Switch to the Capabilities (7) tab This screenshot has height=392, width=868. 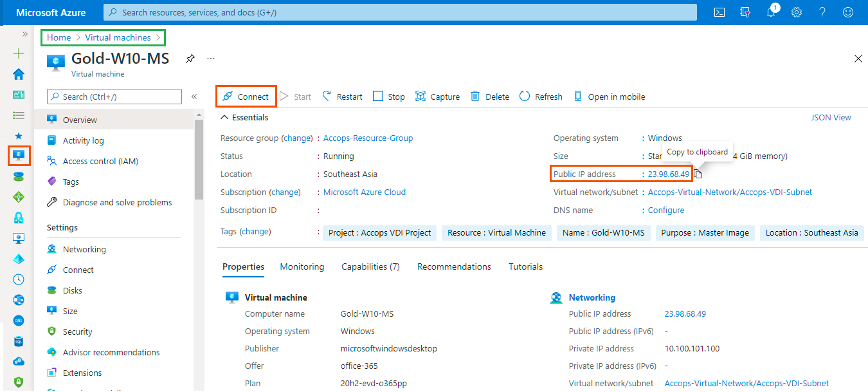tap(370, 266)
